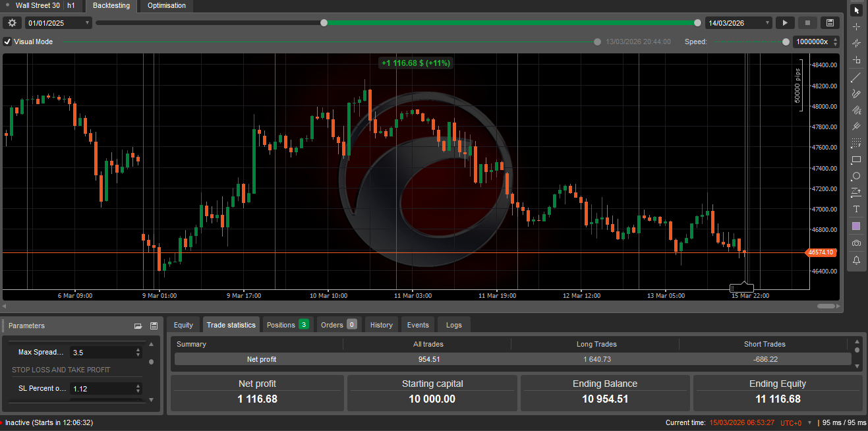Select the pencil freehand drawing tool

856,94
